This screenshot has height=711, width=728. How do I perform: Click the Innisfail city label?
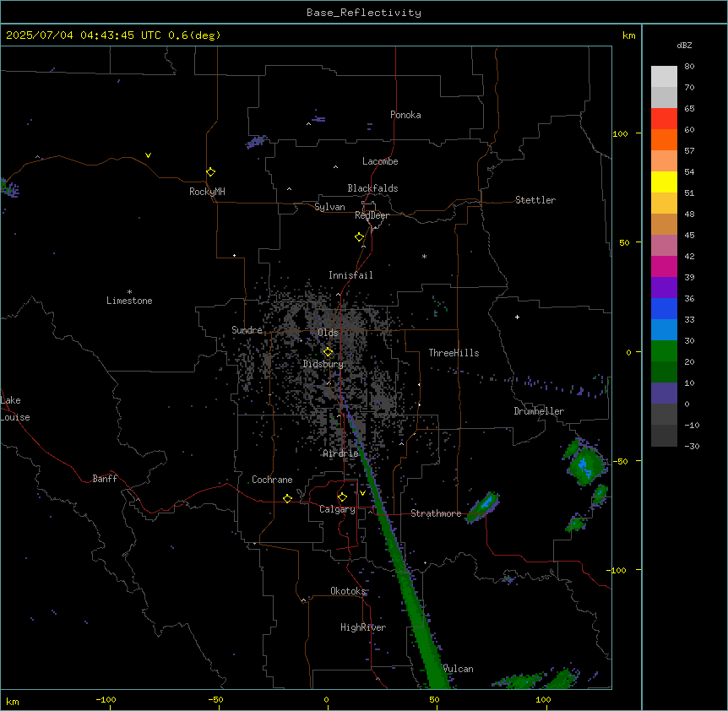click(x=350, y=275)
